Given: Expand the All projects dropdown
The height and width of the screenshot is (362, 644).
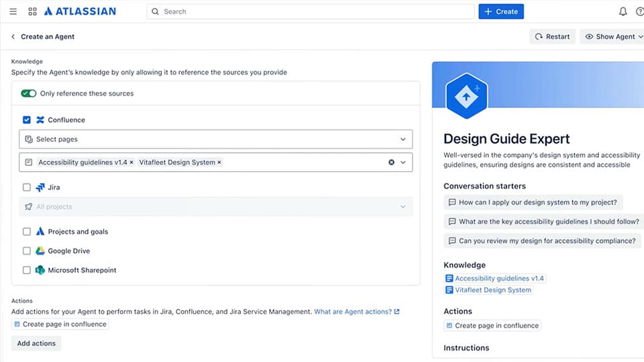Looking at the screenshot, I should [403, 206].
